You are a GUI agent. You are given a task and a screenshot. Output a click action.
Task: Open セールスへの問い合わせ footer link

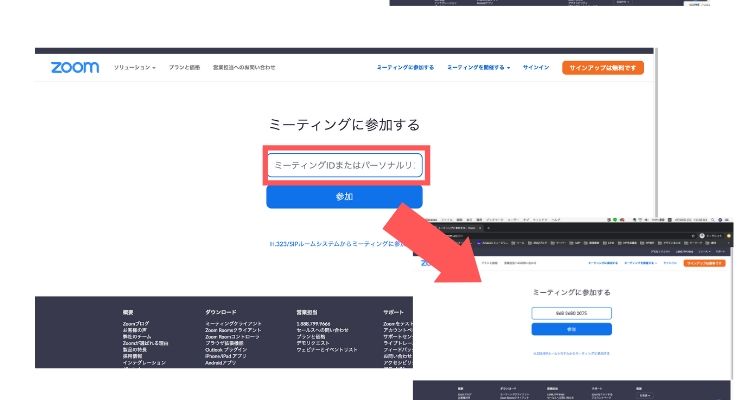[x=322, y=330]
